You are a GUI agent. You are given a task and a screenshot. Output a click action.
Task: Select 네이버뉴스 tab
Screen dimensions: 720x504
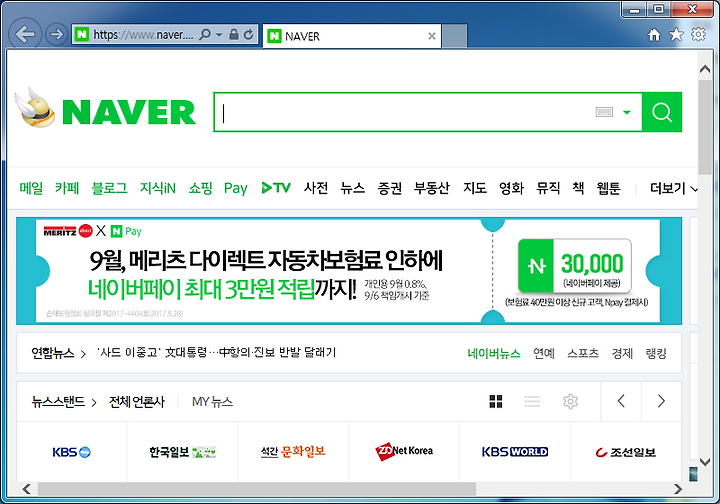(x=494, y=353)
